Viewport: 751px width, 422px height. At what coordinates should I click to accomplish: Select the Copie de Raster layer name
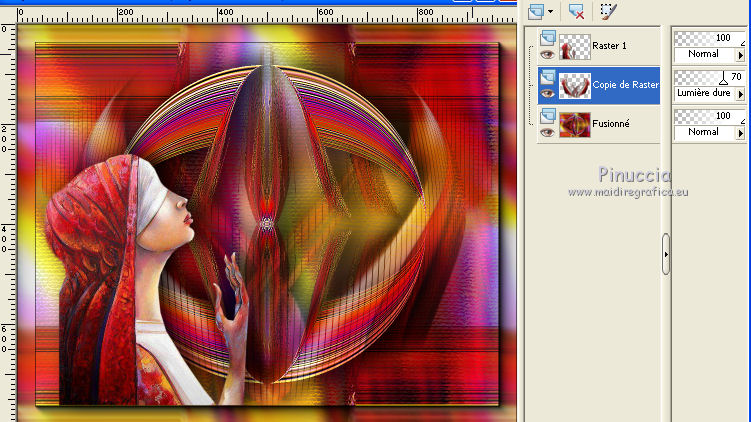coord(626,85)
